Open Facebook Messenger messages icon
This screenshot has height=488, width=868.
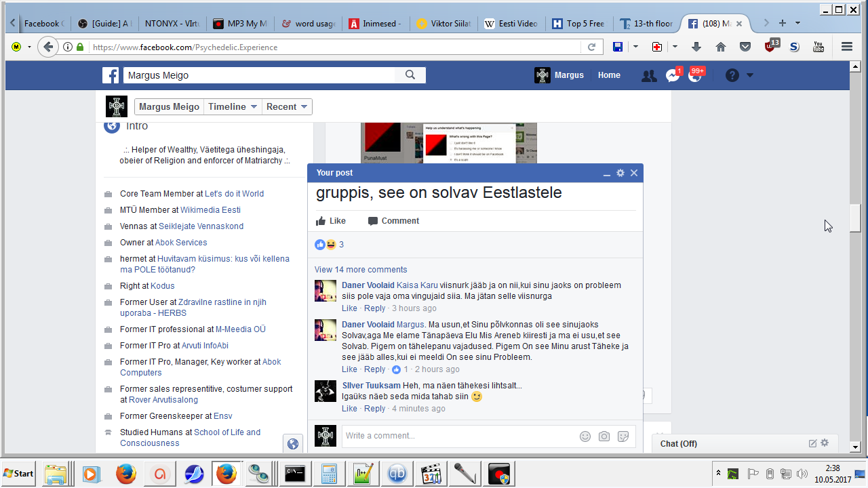[673, 76]
